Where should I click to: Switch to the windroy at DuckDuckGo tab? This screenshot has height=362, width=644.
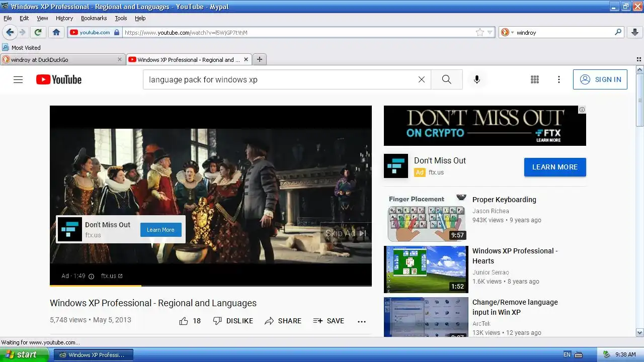click(62, 59)
